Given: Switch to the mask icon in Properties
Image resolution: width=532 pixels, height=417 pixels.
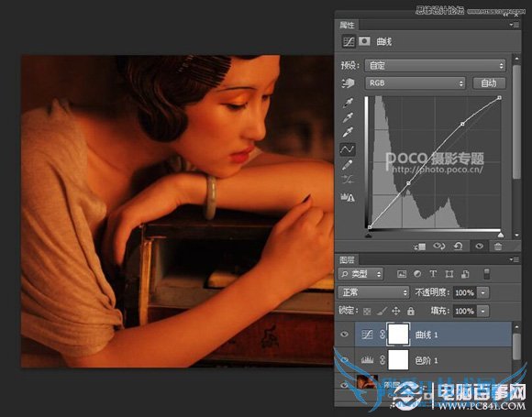Looking at the screenshot, I should [364, 41].
